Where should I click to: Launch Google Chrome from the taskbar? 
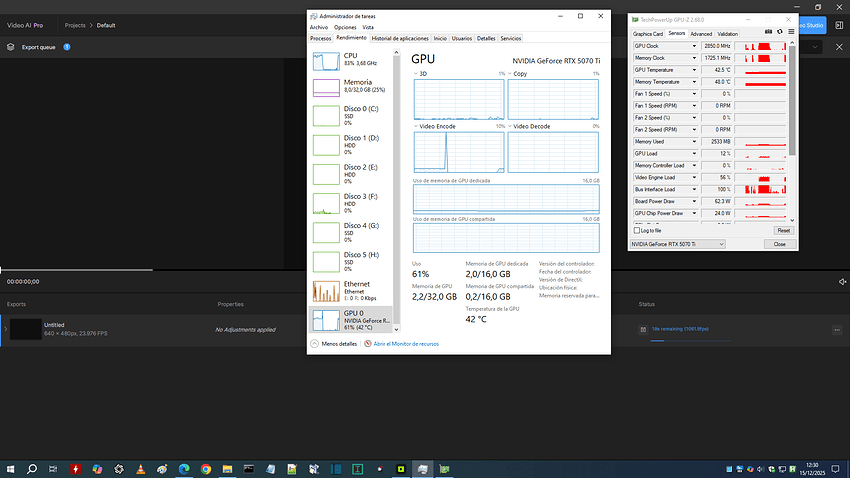tap(205, 468)
